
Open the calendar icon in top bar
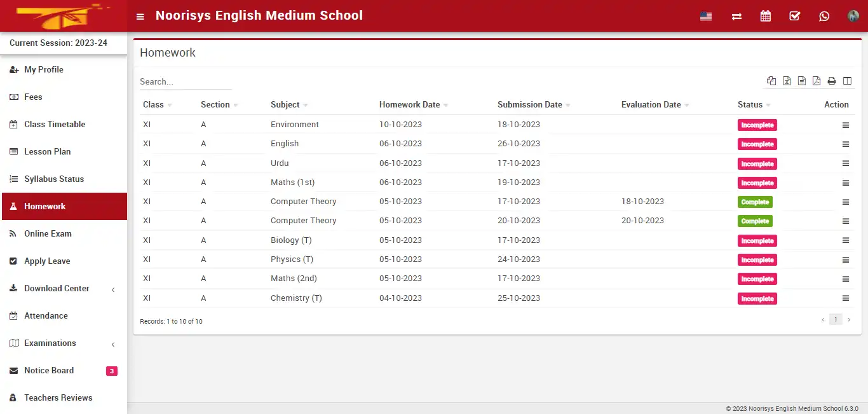(766, 17)
